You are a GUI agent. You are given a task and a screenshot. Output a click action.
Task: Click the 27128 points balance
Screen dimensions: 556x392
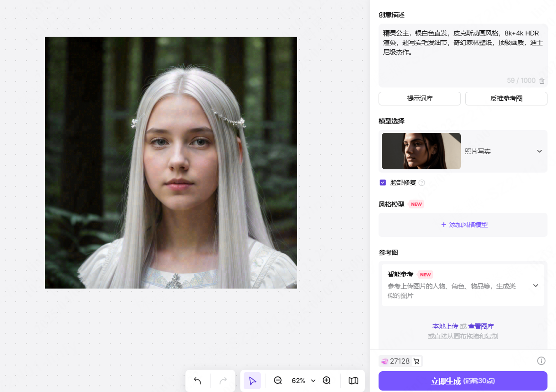point(400,361)
